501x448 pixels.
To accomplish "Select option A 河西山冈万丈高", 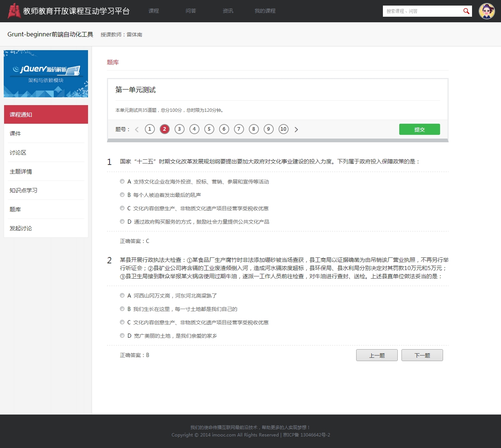I will [122, 295].
